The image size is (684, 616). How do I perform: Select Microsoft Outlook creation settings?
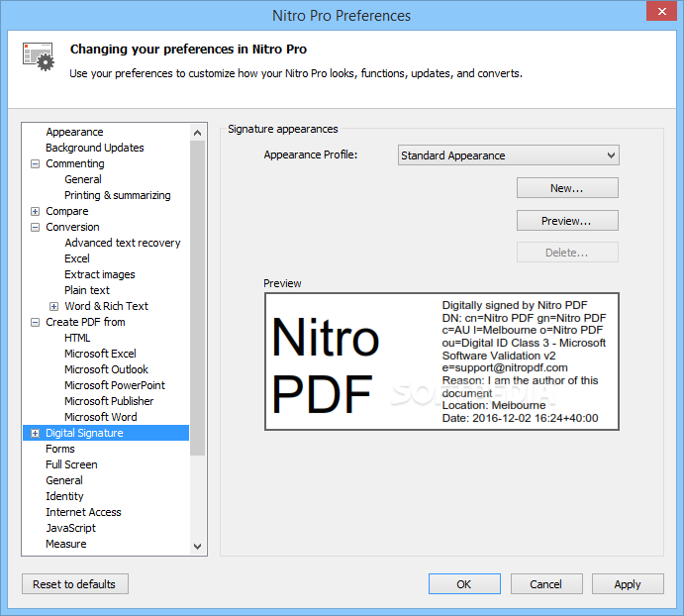[107, 369]
